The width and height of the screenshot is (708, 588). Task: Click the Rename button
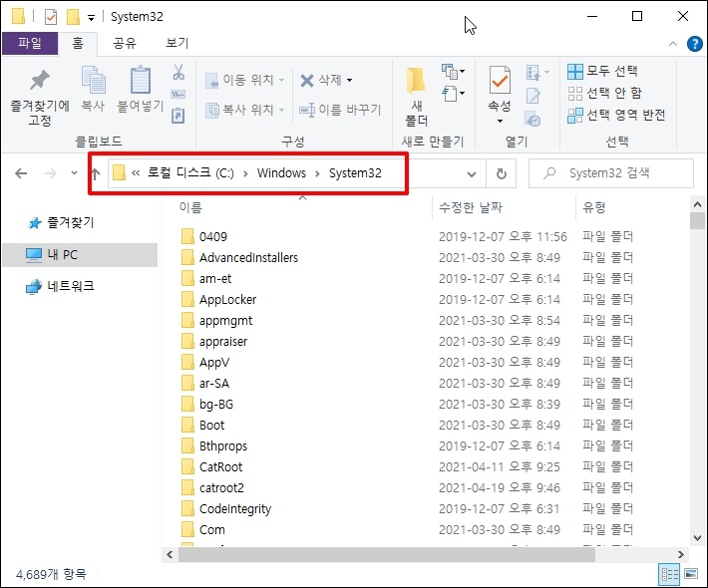click(x=340, y=110)
